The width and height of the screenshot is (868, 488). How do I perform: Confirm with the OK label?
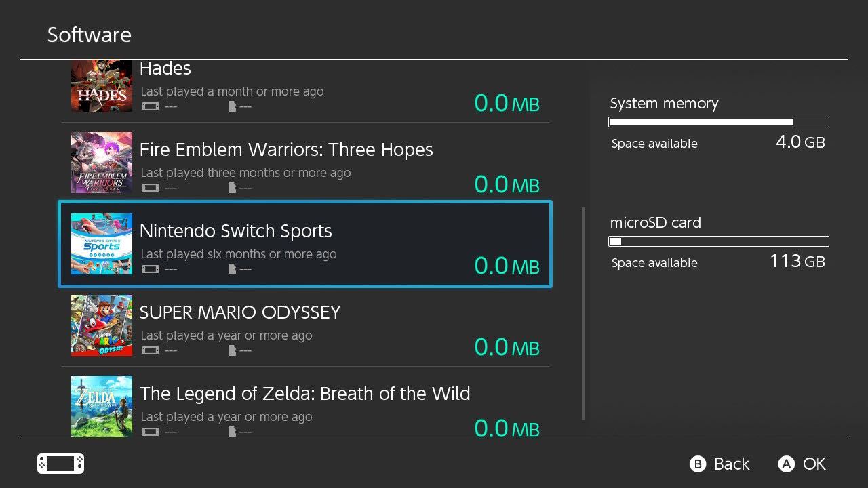tap(814, 464)
